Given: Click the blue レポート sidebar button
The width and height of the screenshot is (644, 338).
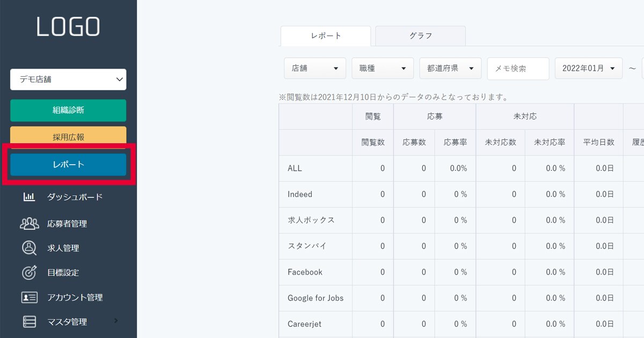Looking at the screenshot, I should coord(68,165).
